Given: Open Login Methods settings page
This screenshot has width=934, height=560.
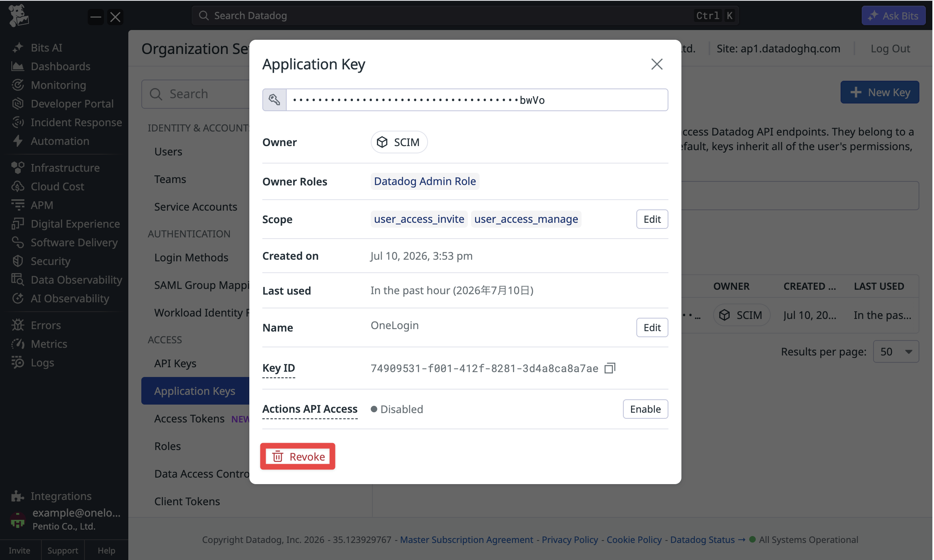Looking at the screenshot, I should [191, 257].
